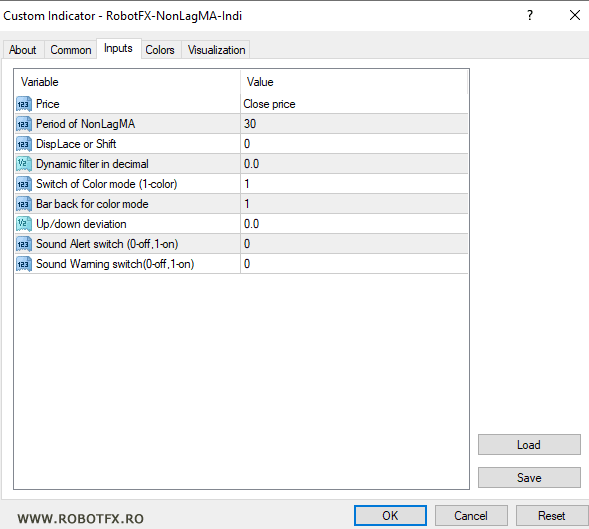Screen dimensions: 589x529
Task: Click the integer icon beside Price
Action: pyautogui.click(x=24, y=104)
